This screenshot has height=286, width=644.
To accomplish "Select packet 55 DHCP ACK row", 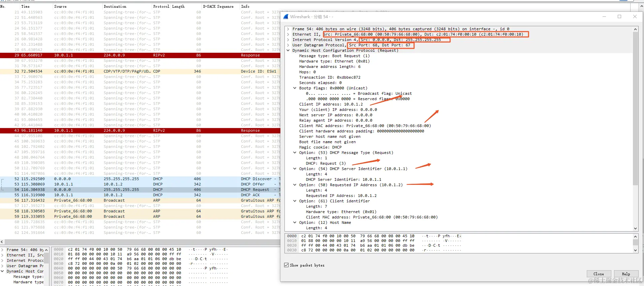I will (140, 195).
